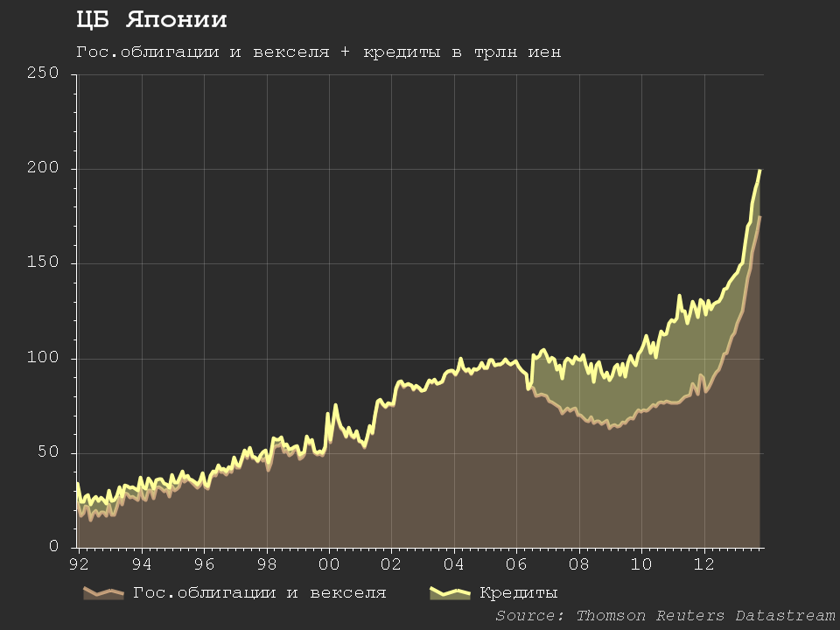This screenshot has height=630, width=840.
Task: Click the x-axis label 00
Action: (329, 564)
